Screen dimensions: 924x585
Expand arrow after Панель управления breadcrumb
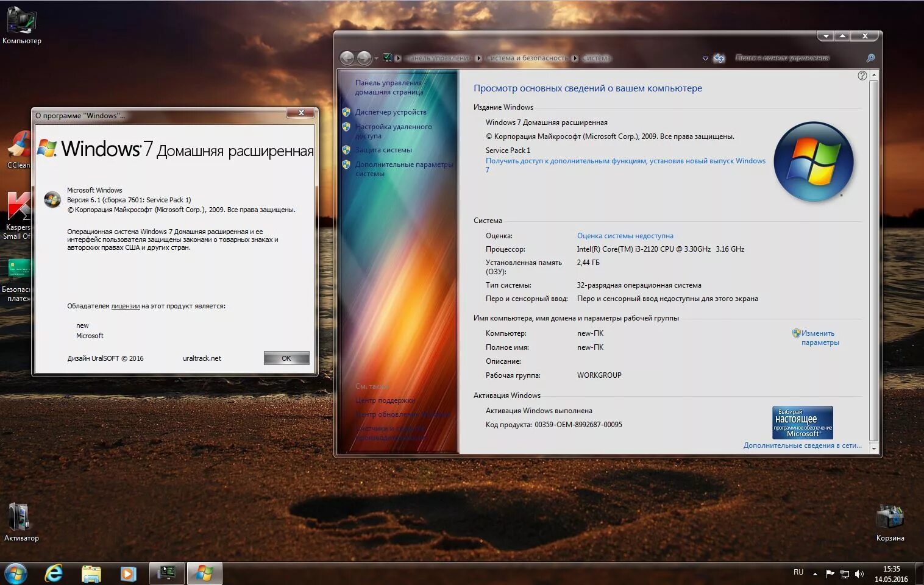click(x=478, y=58)
